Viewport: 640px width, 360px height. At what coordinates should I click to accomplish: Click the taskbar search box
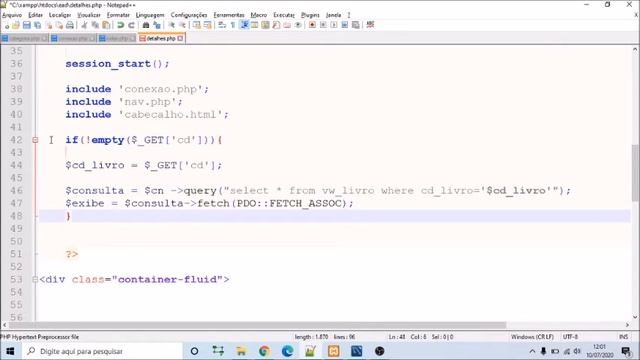point(102,351)
